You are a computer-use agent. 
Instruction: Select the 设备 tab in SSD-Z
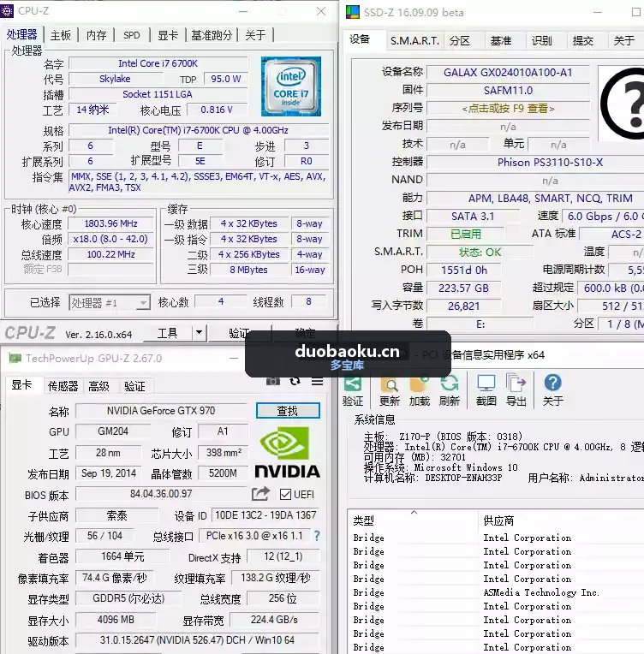pos(360,39)
